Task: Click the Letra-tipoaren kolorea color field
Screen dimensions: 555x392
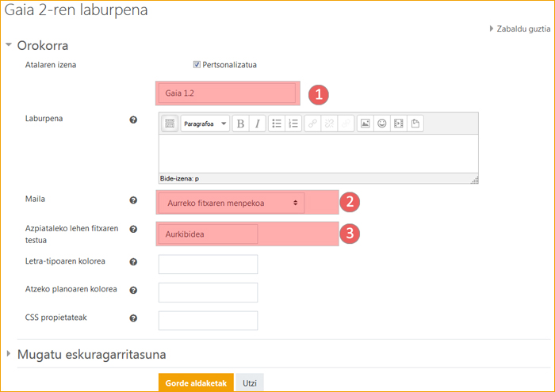Action: 209,265
